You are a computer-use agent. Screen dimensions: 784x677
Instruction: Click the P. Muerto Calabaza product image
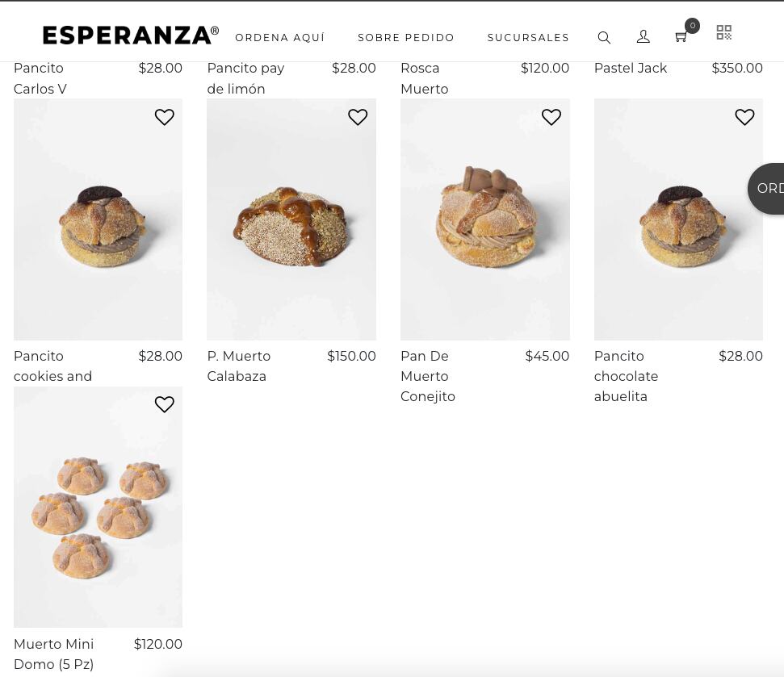[x=291, y=219]
